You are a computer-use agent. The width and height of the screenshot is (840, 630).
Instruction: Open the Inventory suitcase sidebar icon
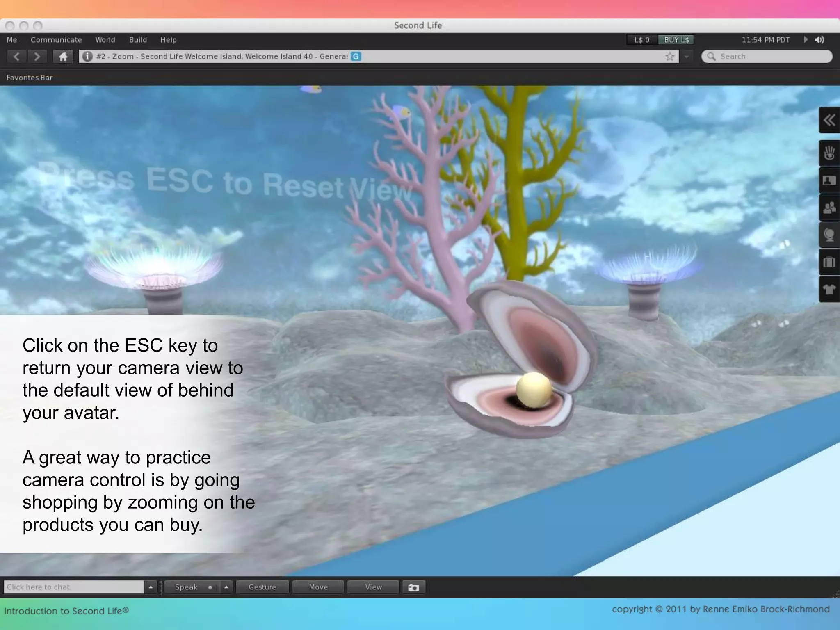[829, 262]
